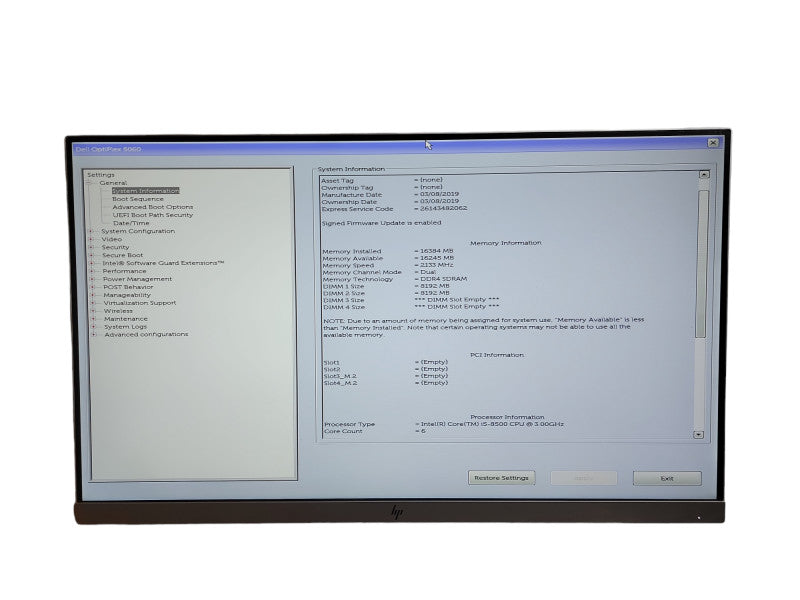800x600 pixels.
Task: Select POST Behavior label
Action: pyautogui.click(x=128, y=287)
